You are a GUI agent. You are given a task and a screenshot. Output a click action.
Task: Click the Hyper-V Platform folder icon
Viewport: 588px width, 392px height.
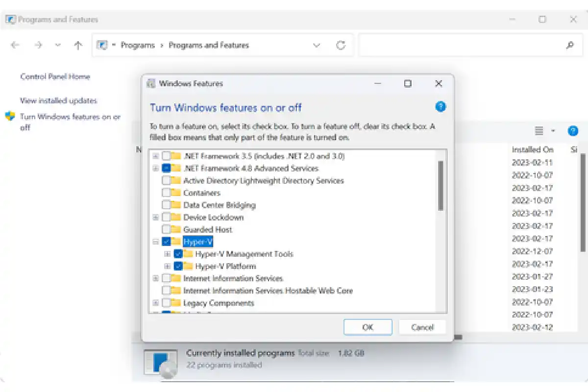pyautogui.click(x=188, y=266)
